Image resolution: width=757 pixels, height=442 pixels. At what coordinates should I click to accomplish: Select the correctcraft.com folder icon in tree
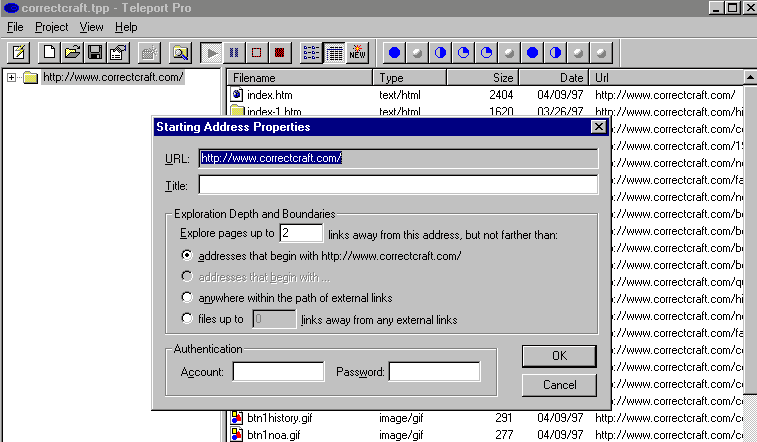click(x=30, y=77)
